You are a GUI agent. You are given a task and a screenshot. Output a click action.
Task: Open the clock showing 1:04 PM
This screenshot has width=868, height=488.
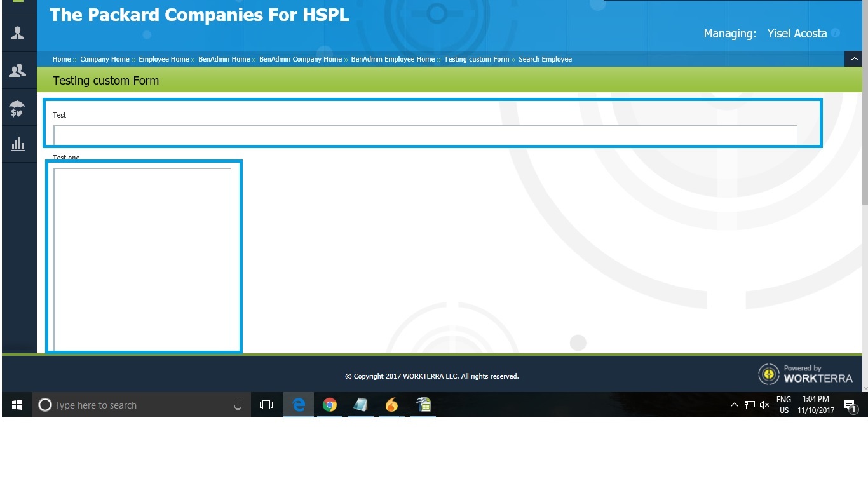tap(816, 405)
